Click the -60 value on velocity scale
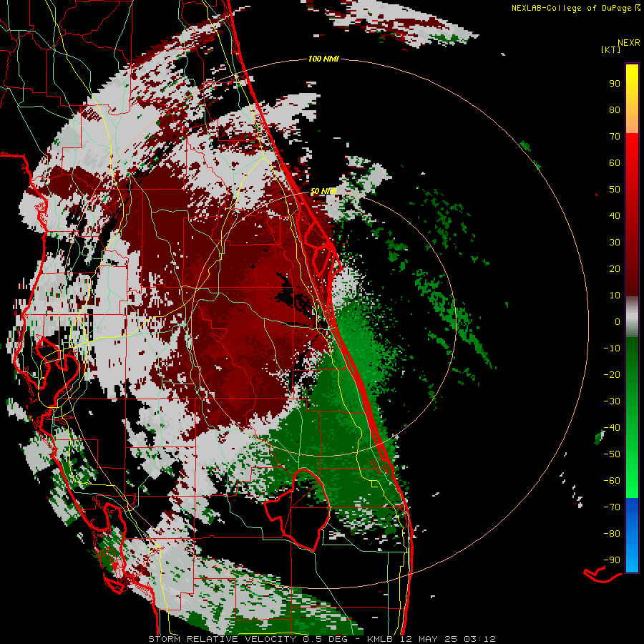 pos(612,481)
